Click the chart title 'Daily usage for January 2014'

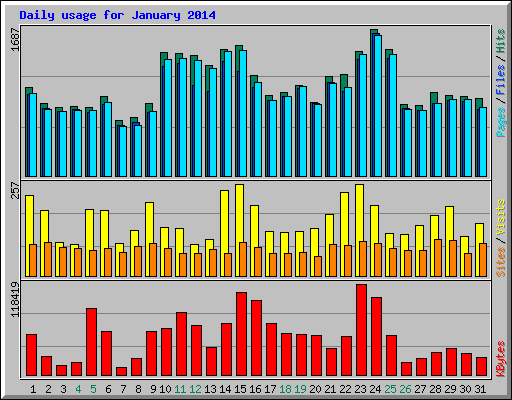tap(117, 15)
